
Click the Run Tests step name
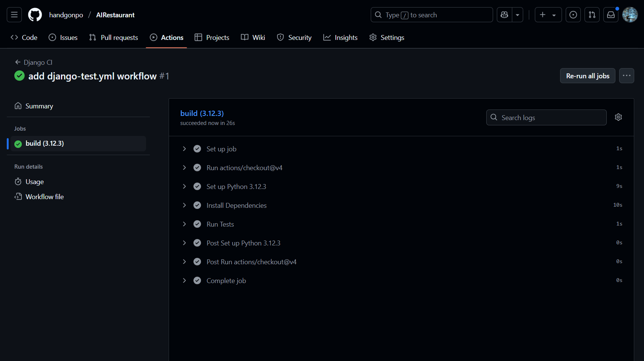point(220,224)
